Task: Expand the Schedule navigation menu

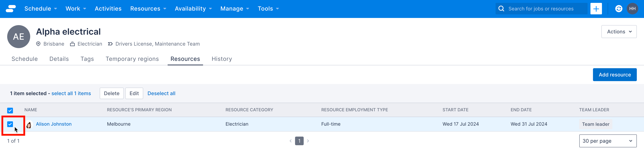Action: [40, 9]
